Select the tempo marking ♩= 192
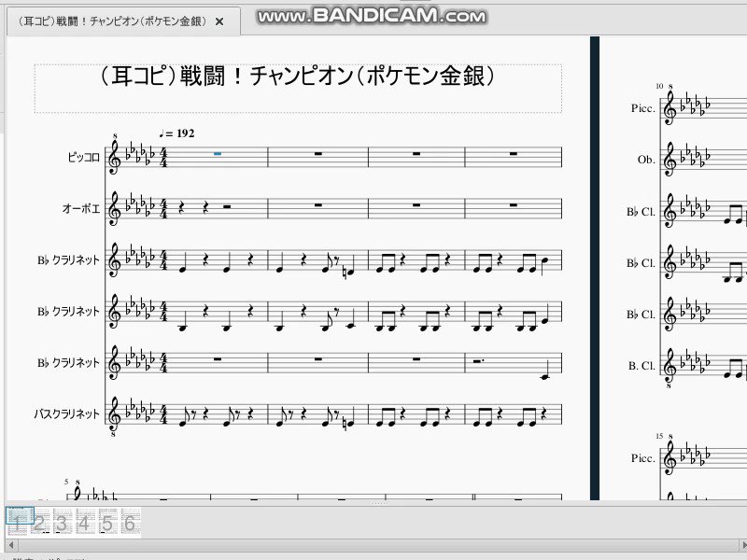The width and height of the screenshot is (747, 560). click(x=176, y=133)
